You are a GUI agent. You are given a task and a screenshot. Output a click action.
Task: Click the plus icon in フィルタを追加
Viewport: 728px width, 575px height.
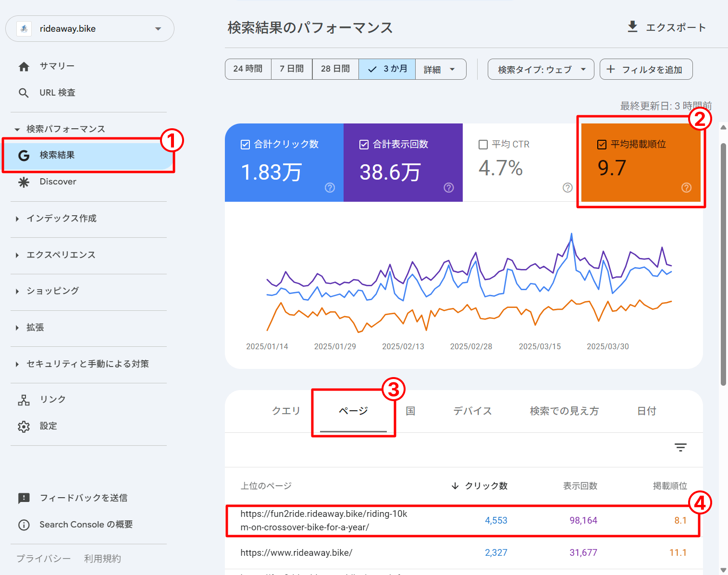(x=611, y=69)
